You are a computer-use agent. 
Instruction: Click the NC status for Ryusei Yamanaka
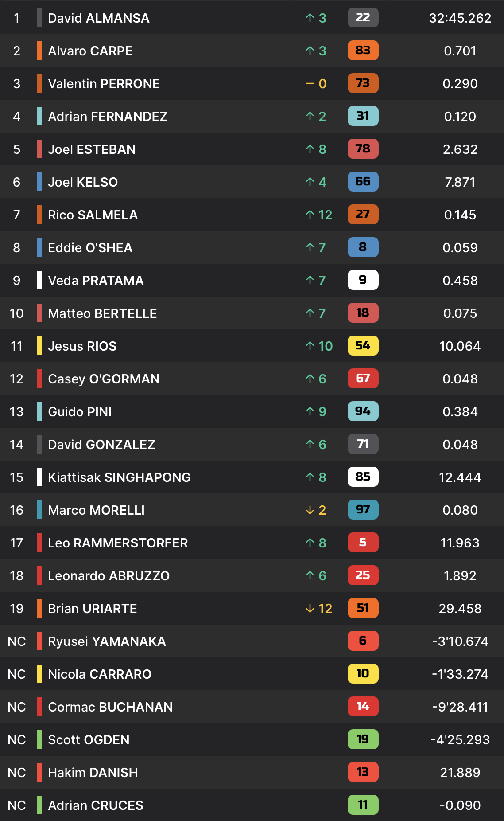click(x=17, y=641)
